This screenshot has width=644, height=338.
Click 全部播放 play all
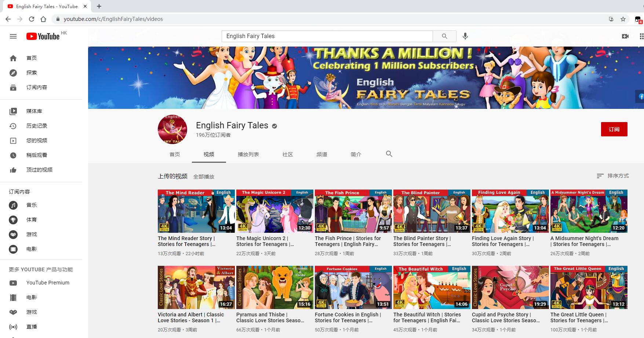click(204, 177)
